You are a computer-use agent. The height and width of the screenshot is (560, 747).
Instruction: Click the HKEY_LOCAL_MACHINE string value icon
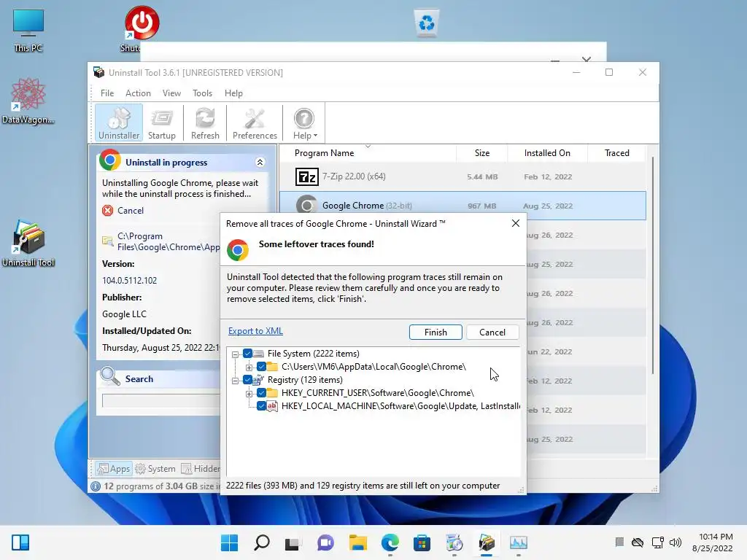click(x=272, y=405)
